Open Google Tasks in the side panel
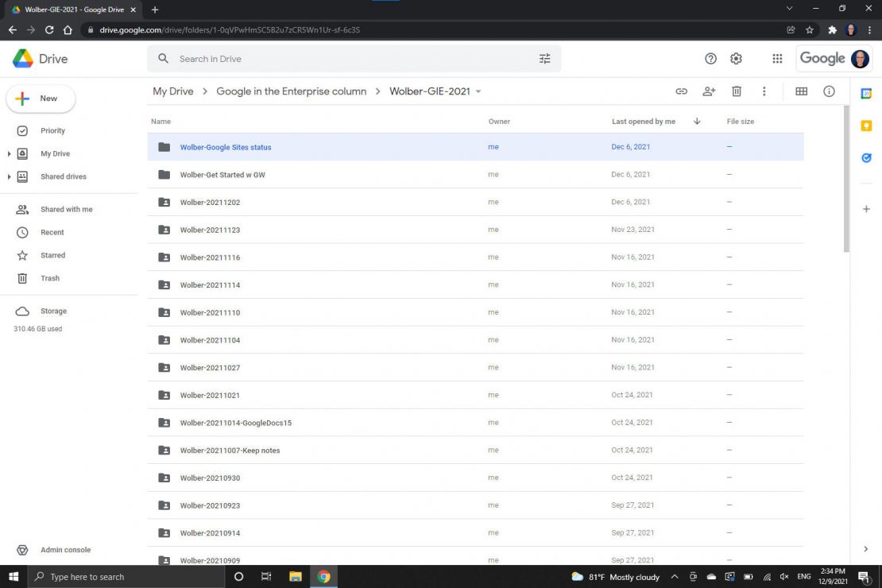Image resolution: width=882 pixels, height=588 pixels. (866, 158)
